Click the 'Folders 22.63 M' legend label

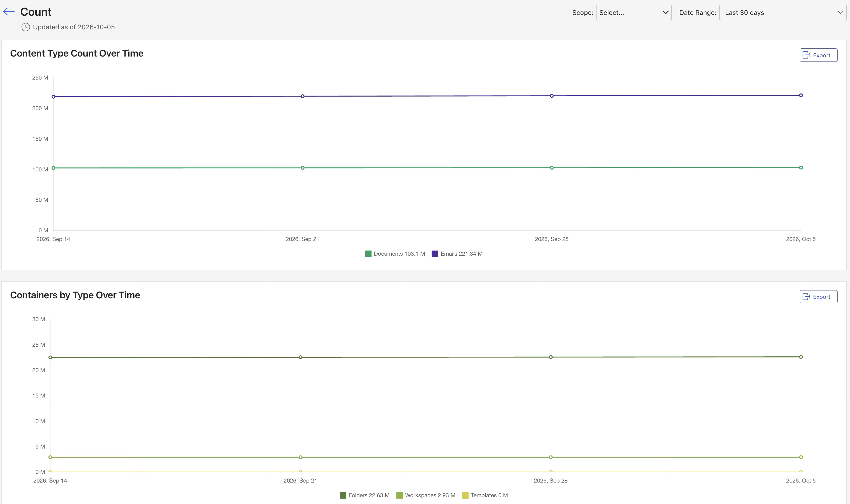point(369,495)
